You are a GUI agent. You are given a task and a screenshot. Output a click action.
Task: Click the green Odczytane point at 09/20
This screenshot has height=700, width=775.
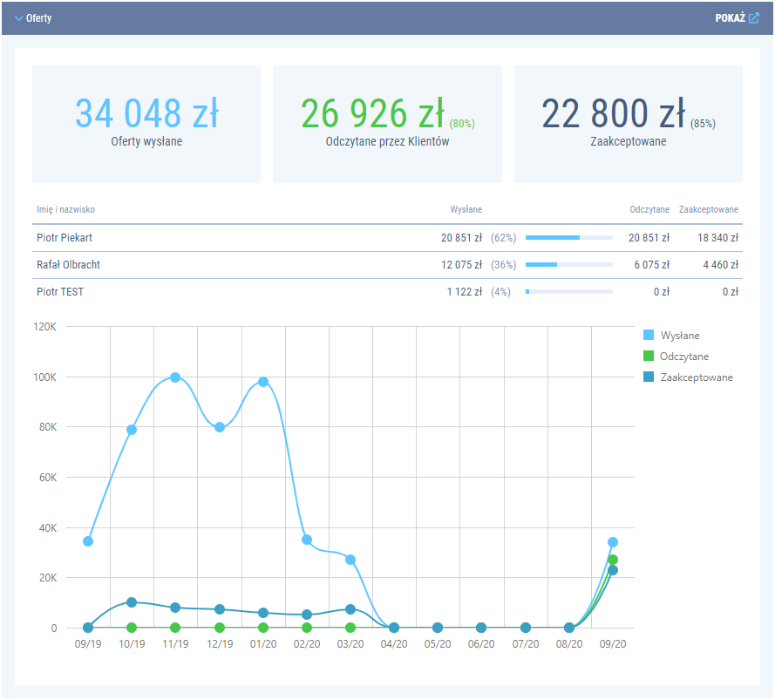tap(613, 560)
